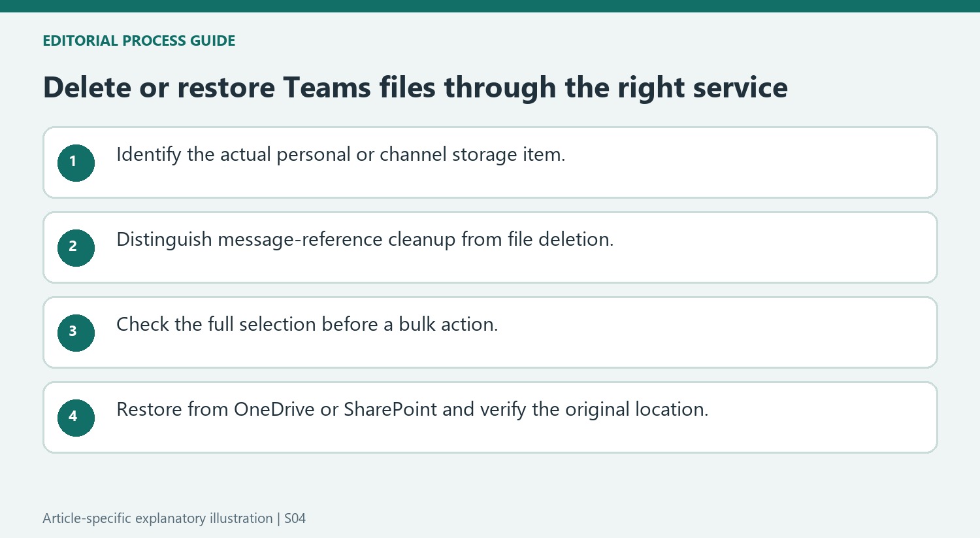Click "Identify the actual personal or channel storage item."
Viewport: 980px width, 538px height.
point(341,155)
